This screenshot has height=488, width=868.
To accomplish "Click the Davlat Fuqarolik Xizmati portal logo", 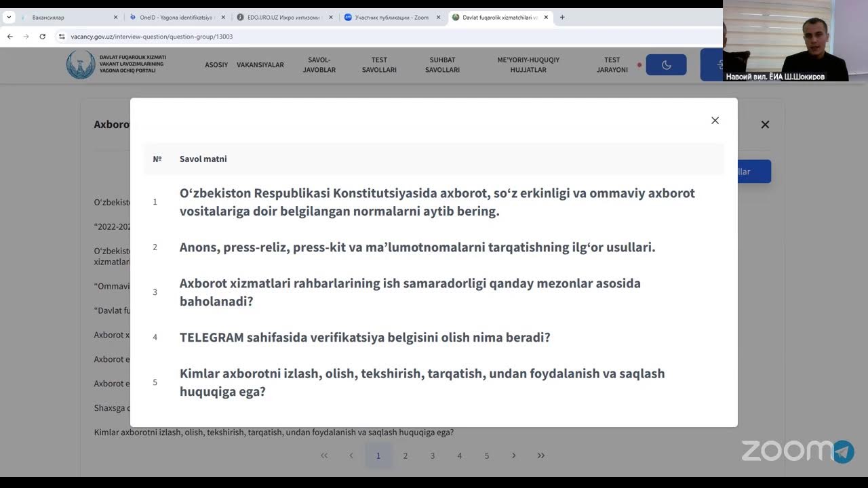I will [x=116, y=64].
